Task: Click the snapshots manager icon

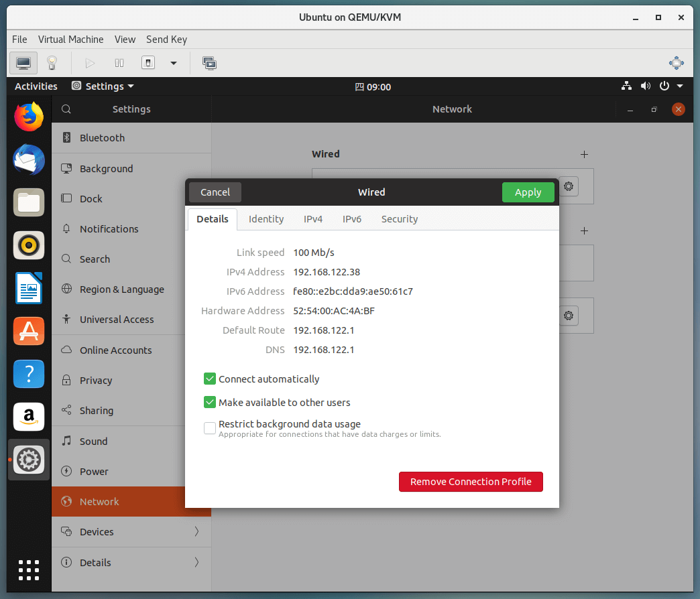Action: pyautogui.click(x=209, y=63)
